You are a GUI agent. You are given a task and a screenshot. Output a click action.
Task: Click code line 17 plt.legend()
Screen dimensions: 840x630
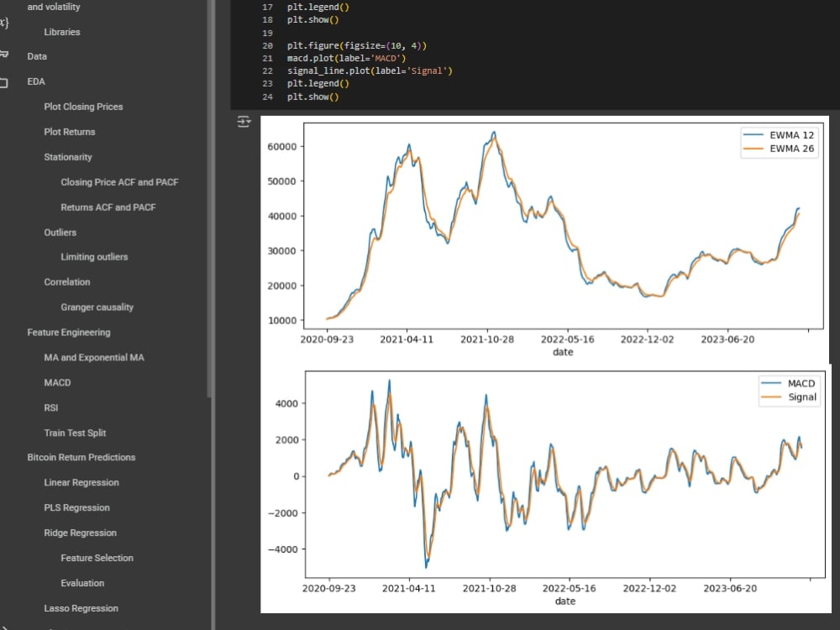(x=318, y=8)
